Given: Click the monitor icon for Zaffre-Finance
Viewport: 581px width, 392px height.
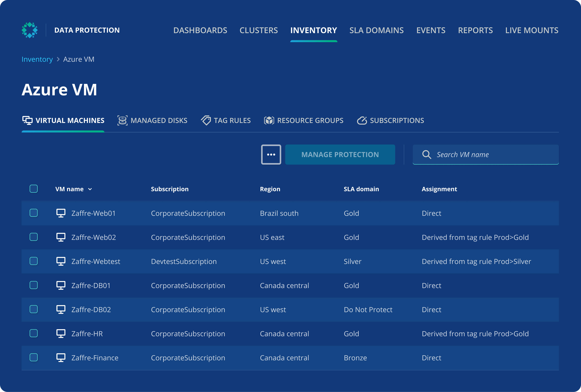Looking at the screenshot, I should (61, 358).
